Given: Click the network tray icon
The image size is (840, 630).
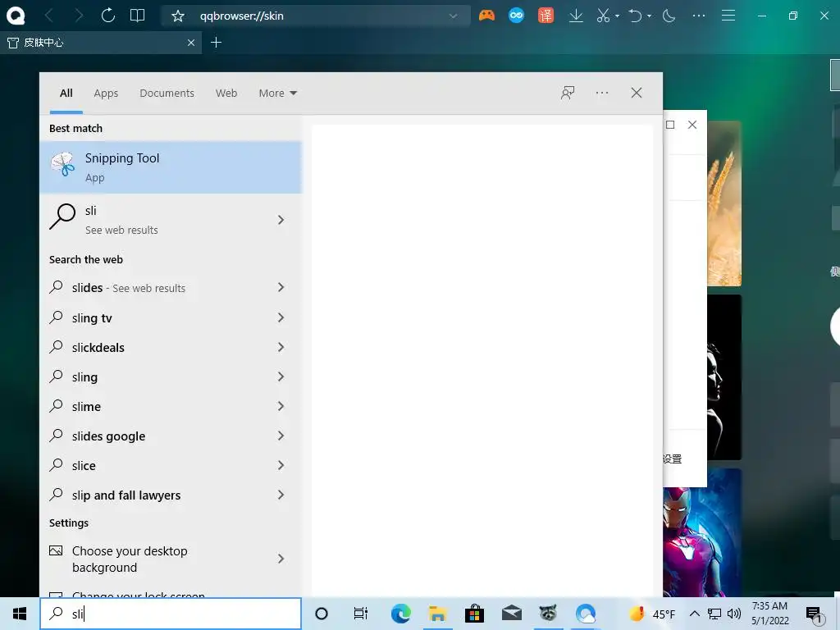Looking at the screenshot, I should (x=714, y=614).
